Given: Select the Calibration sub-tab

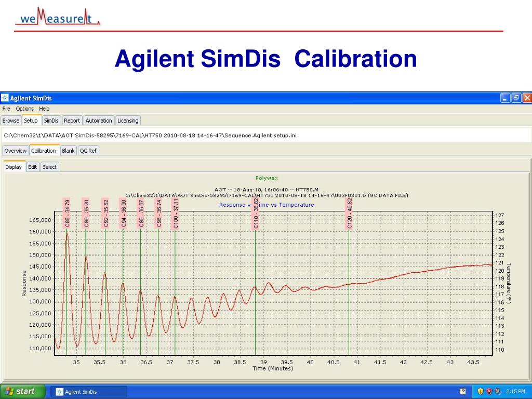Looking at the screenshot, I should point(44,151).
